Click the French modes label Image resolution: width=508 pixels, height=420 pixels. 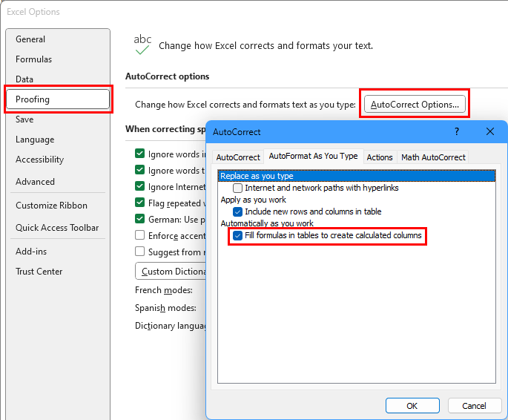164,290
